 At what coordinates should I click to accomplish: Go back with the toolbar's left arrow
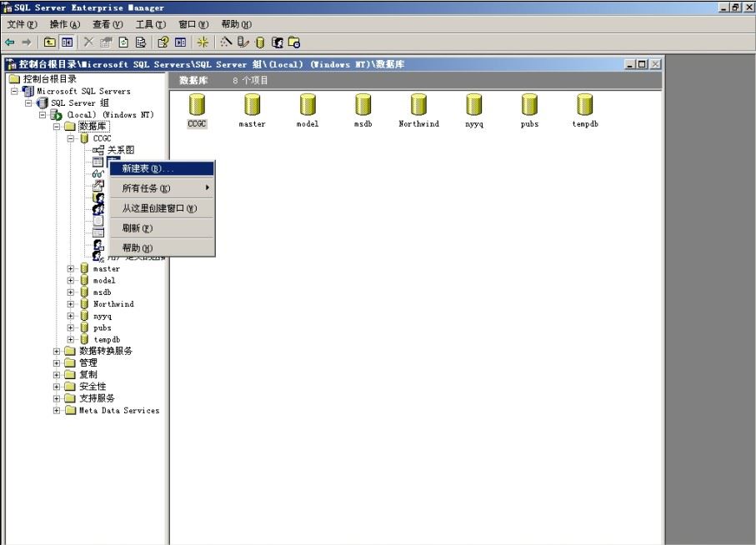coord(10,42)
